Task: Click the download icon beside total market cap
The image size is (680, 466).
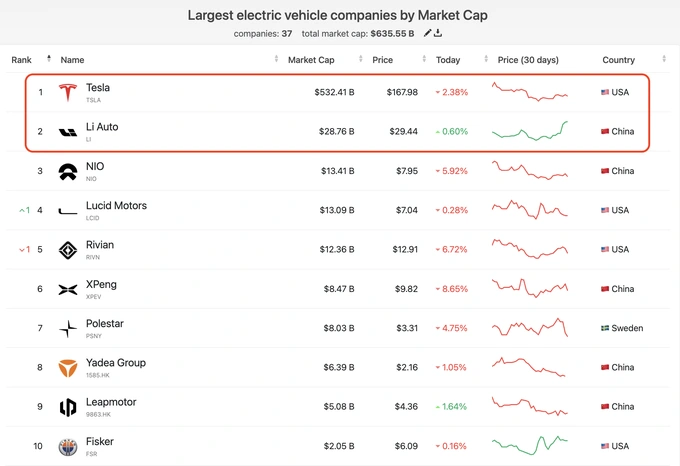Action: click(438, 33)
